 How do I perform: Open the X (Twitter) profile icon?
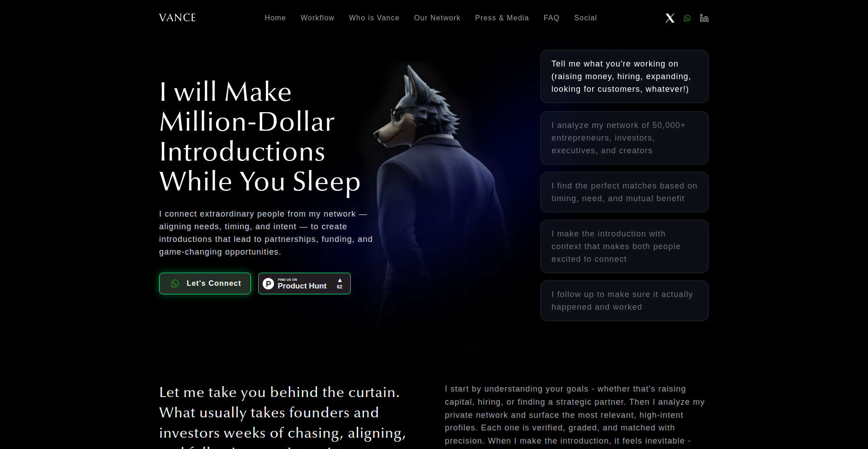tap(670, 18)
